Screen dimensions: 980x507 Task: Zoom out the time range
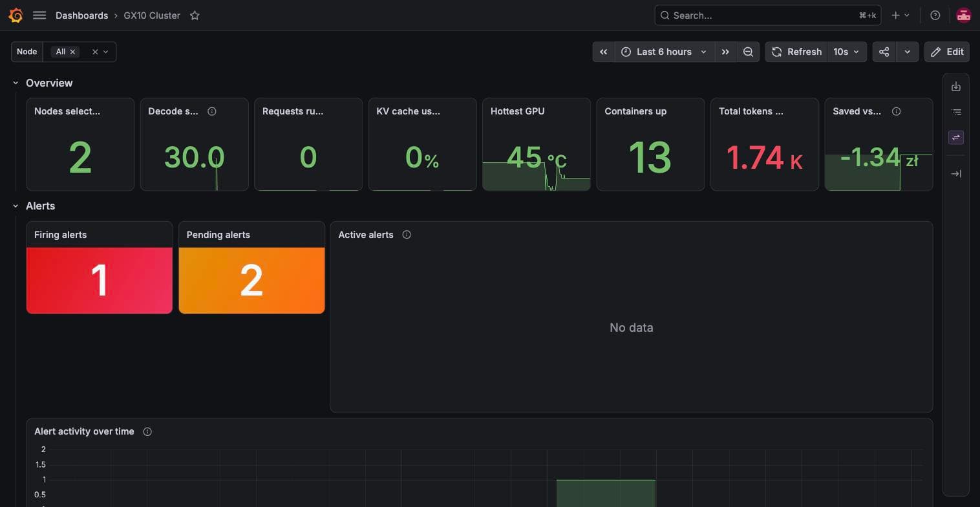click(x=748, y=52)
